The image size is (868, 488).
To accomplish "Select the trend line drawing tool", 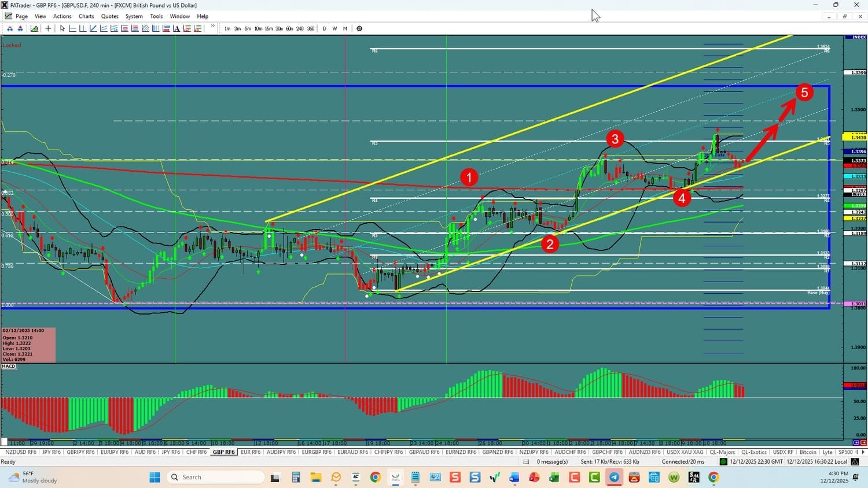I will click(x=93, y=28).
